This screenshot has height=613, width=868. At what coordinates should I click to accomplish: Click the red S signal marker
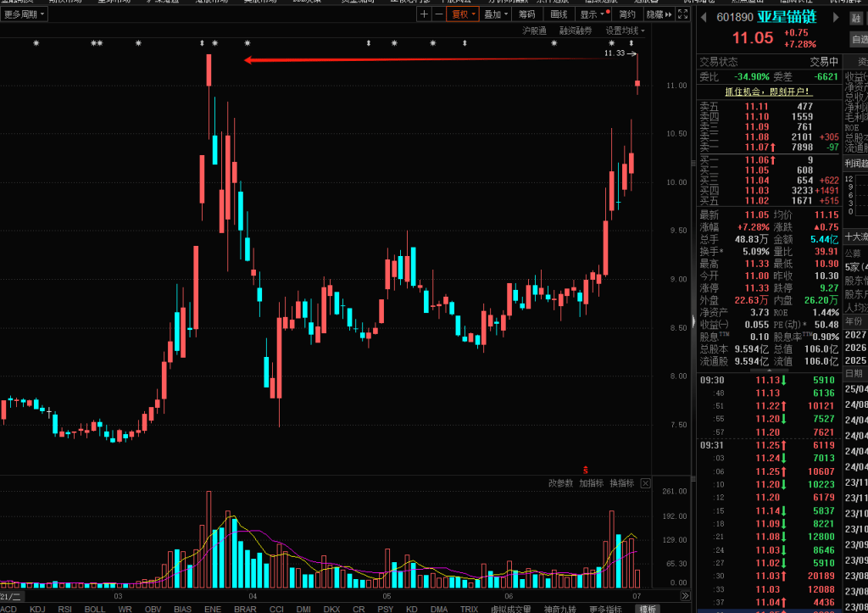pyautogui.click(x=585, y=470)
